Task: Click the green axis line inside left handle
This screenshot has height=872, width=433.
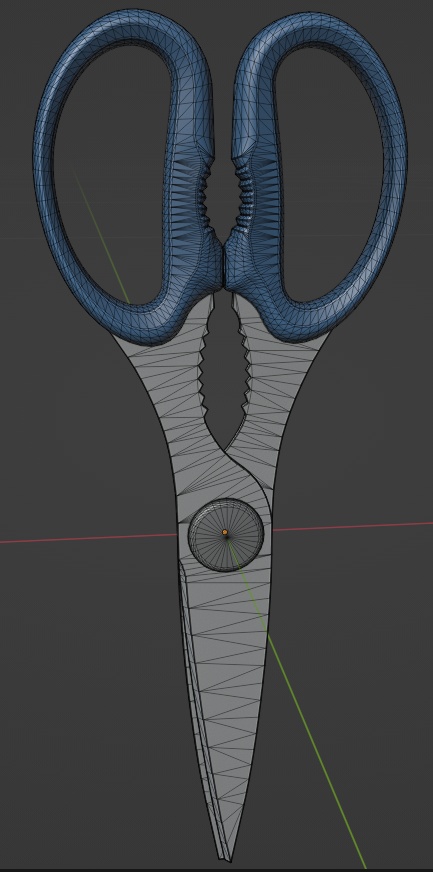Action: (x=101, y=234)
